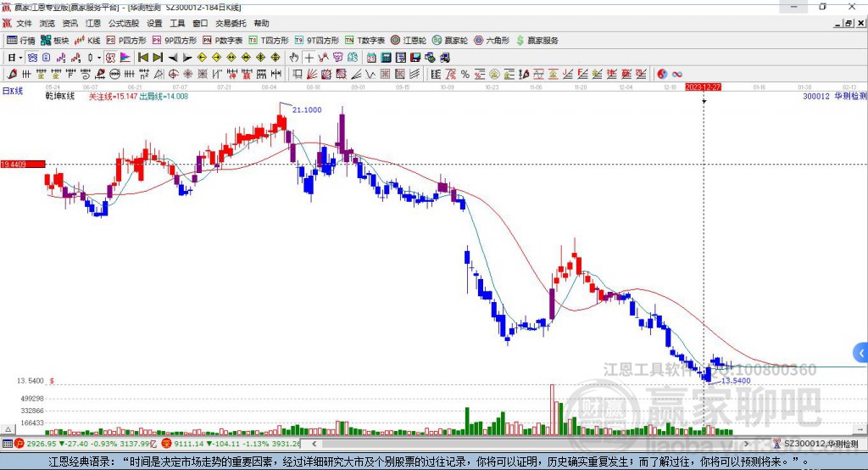Select the target circle cycle tool
Viewport: 868px width, 470px height.
(x=174, y=75)
